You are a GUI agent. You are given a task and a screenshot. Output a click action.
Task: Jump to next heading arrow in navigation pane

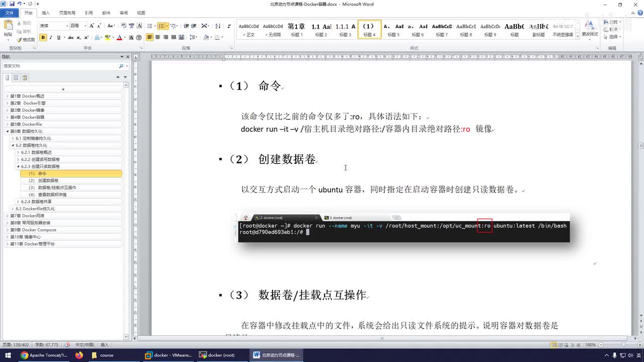click(x=125, y=77)
